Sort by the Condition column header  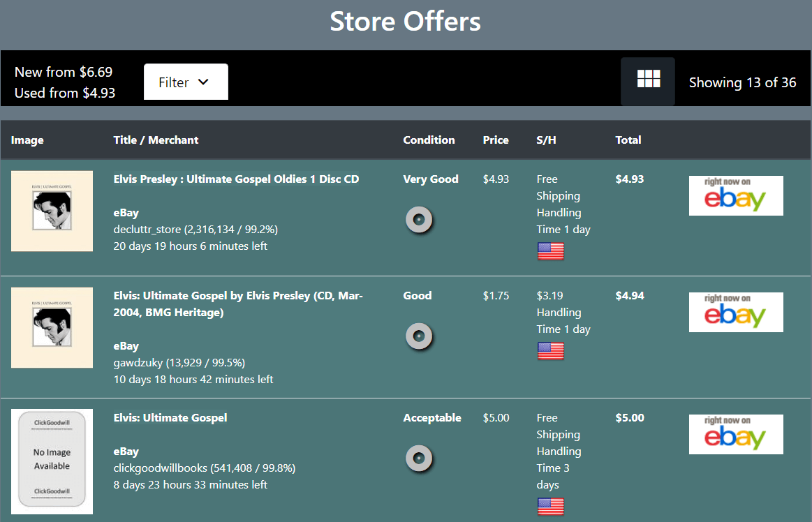429,140
